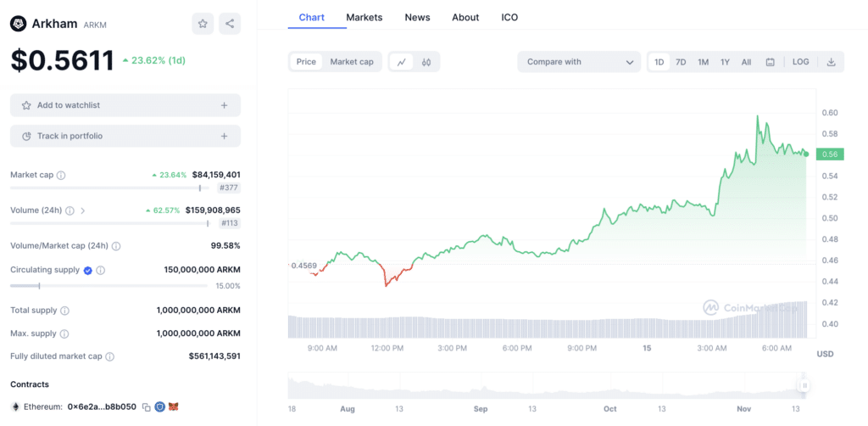Viewport: 868px width, 426px height.
Task: Set chart range to 7D
Action: click(681, 62)
